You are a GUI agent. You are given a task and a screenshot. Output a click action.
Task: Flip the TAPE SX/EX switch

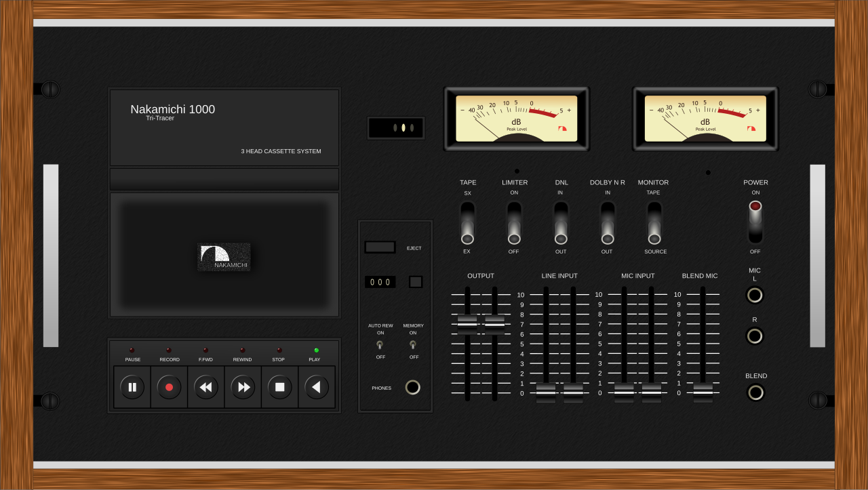[467, 222]
